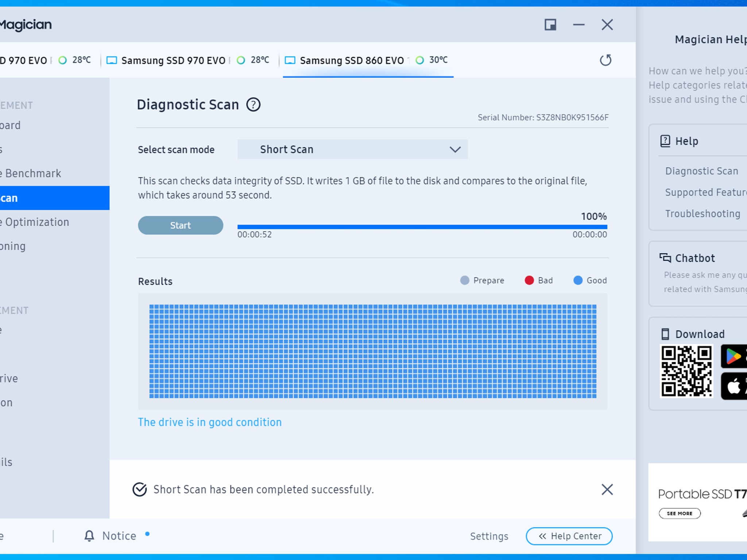Image resolution: width=747 pixels, height=560 pixels.
Task: Click the window layout icon in title bar
Action: (551, 25)
